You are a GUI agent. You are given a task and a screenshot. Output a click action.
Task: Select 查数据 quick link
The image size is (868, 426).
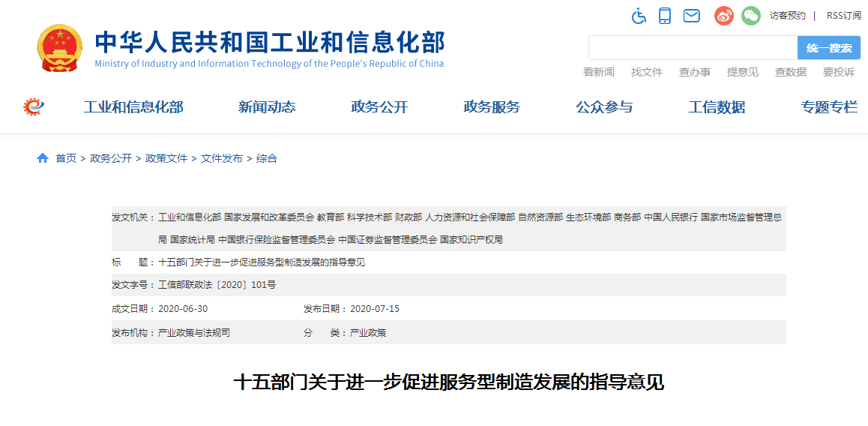pos(791,72)
